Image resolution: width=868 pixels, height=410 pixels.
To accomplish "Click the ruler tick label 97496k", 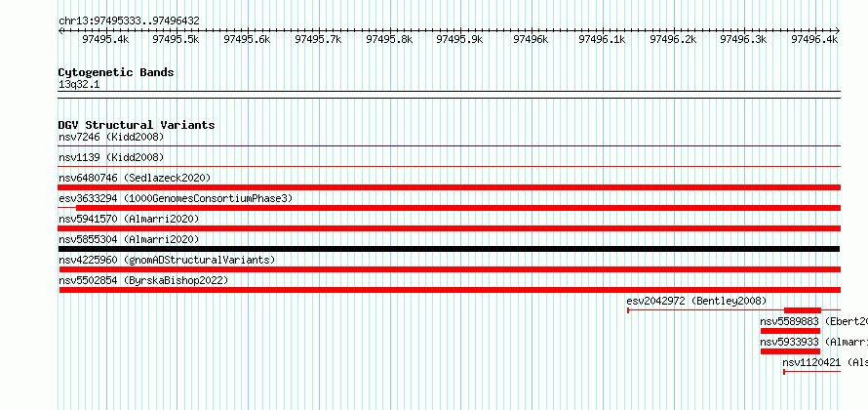I will click(x=531, y=39).
